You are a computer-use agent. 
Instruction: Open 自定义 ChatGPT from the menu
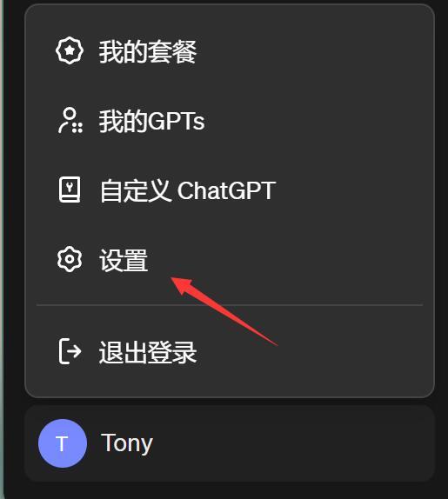coord(230,190)
